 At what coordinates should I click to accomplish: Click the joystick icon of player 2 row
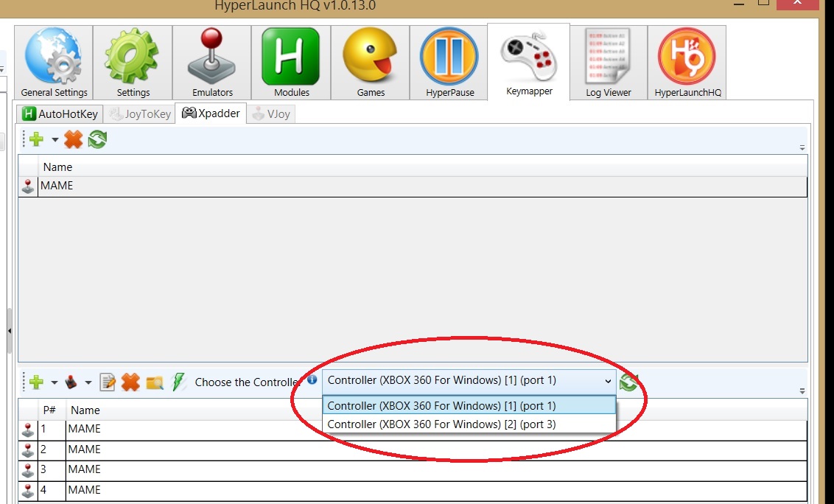[x=28, y=450]
